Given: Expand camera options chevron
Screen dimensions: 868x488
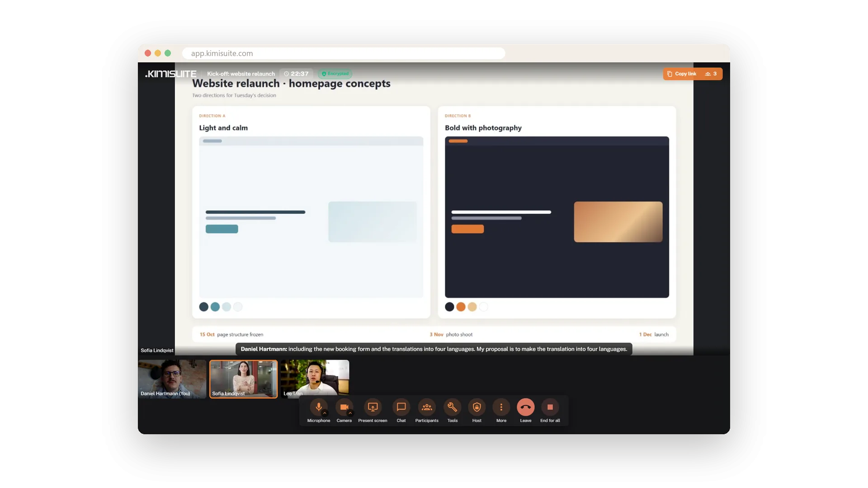Looking at the screenshot, I should (350, 413).
